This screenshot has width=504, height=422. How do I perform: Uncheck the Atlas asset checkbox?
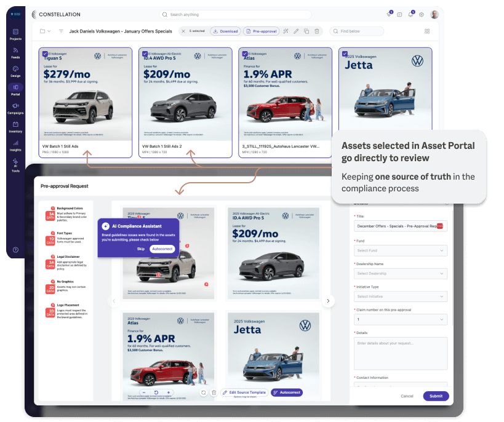[245, 54]
